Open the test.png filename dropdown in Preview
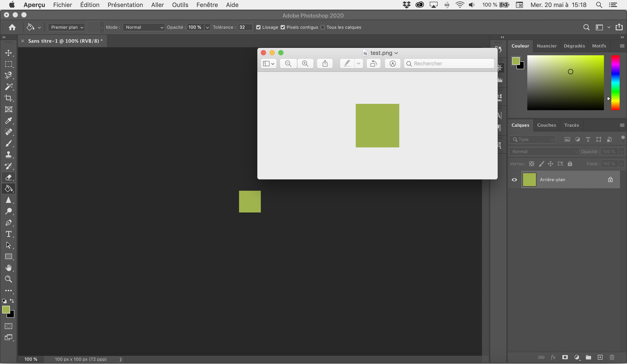 [x=396, y=53]
